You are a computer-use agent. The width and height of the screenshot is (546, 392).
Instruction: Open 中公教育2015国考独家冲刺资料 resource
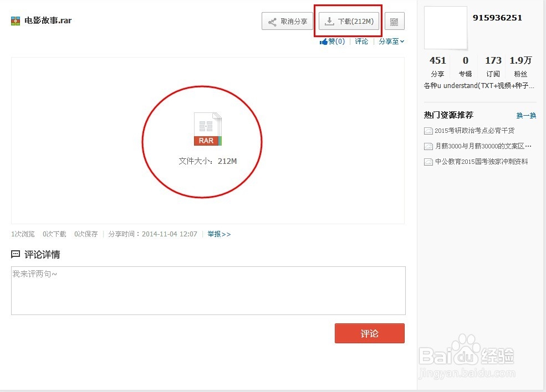pos(482,161)
